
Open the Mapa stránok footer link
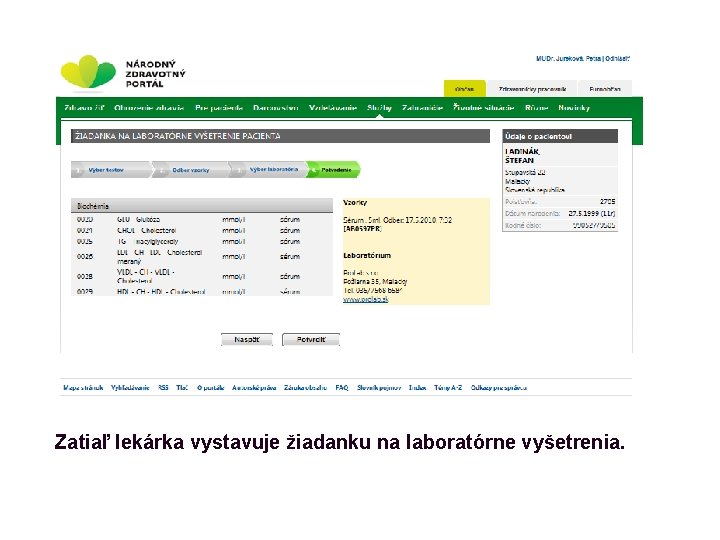(x=83, y=388)
